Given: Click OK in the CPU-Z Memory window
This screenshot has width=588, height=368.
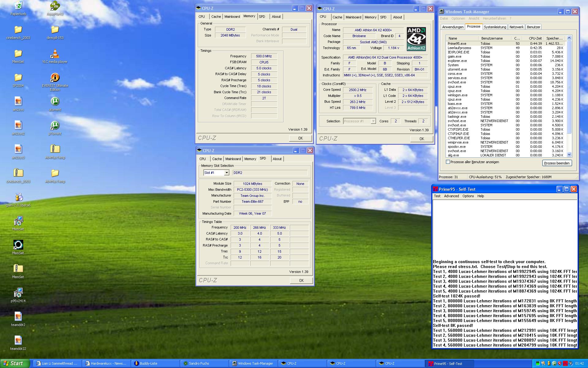Looking at the screenshot, I should (x=300, y=138).
